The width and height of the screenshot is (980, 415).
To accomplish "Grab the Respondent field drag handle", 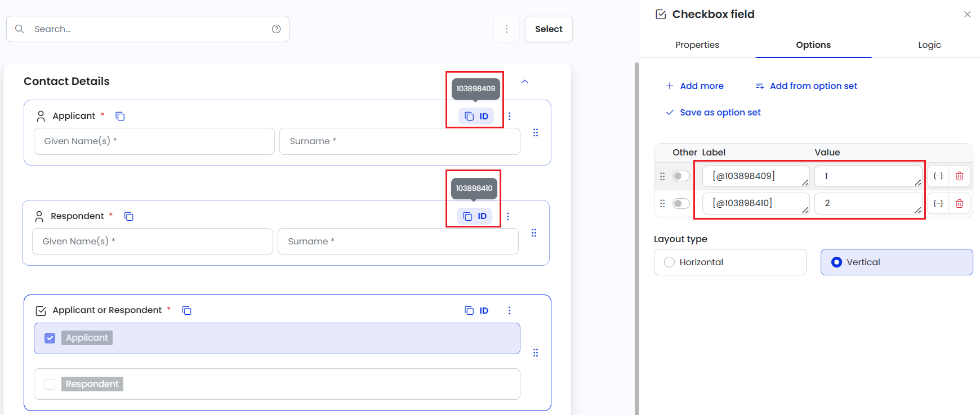I will (x=534, y=233).
